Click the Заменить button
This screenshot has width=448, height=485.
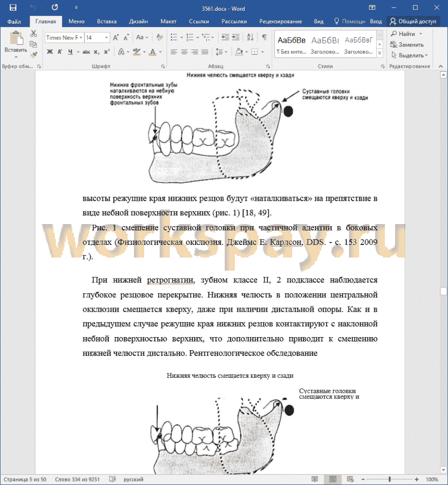pos(407,45)
